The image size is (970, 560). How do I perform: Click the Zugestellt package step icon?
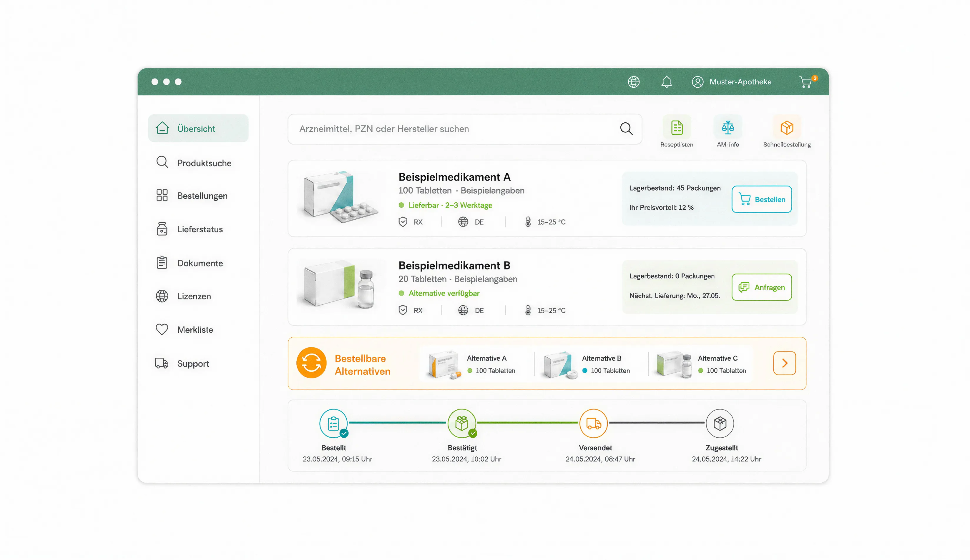pos(720,423)
